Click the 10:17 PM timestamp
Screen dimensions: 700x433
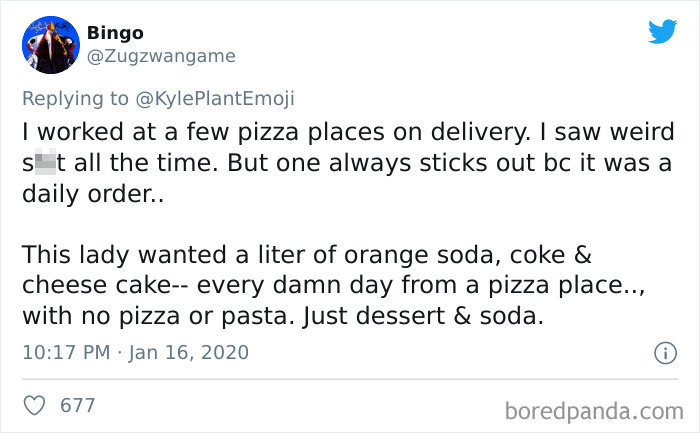pyautogui.click(x=63, y=352)
